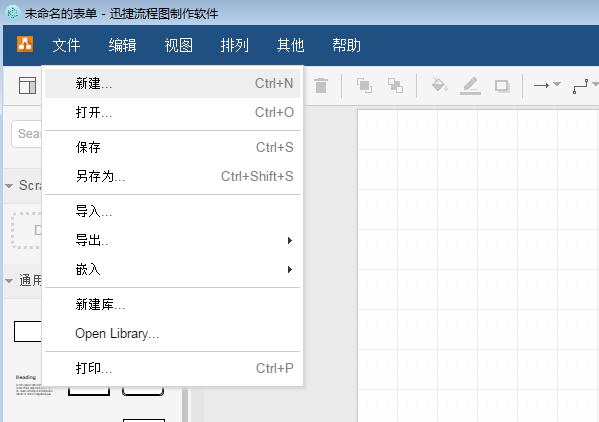Toggle the shadow icon in toolbar
599x422 pixels.
click(x=502, y=86)
